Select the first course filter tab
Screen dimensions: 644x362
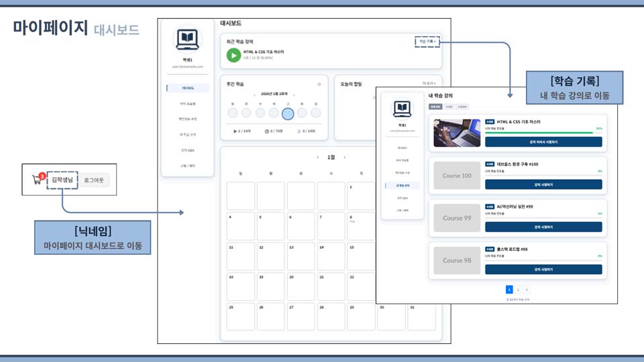[435, 107]
